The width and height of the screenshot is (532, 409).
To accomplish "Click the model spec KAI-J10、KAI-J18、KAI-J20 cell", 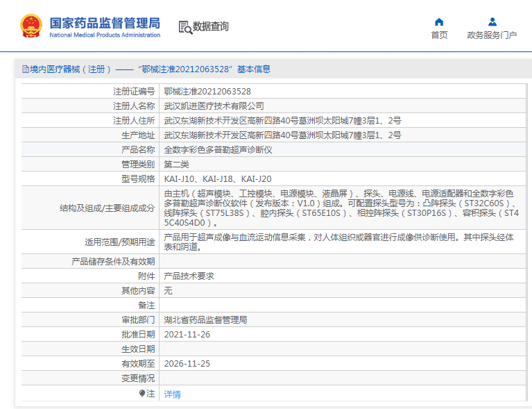I will pos(217,178).
